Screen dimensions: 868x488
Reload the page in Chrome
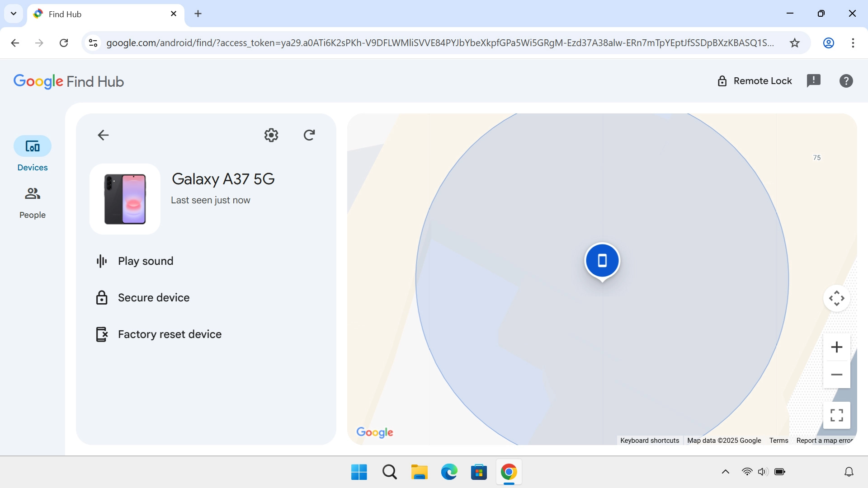[x=64, y=43]
